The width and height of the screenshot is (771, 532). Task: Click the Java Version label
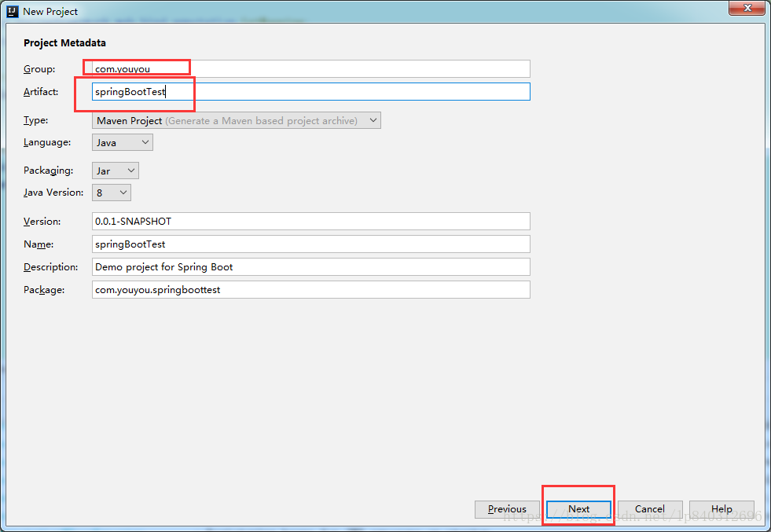[x=53, y=193]
